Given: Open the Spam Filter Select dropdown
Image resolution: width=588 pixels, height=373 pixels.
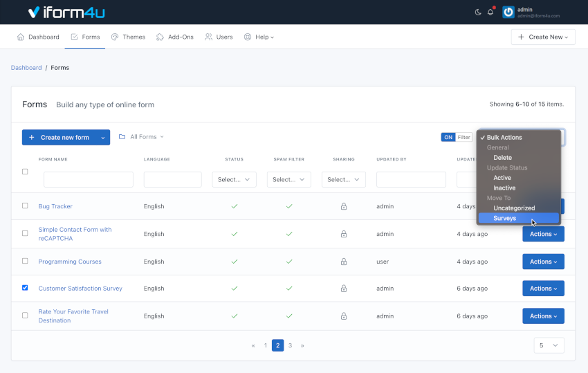Looking at the screenshot, I should click(x=288, y=179).
